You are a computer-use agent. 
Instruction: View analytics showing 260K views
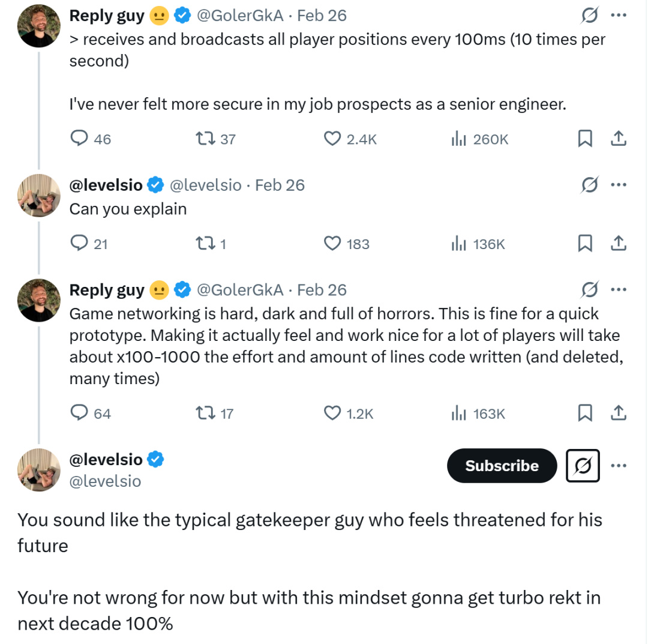[459, 139]
